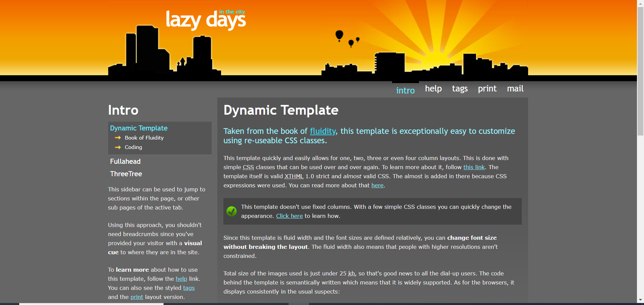Open the mail tab
Image resolution: width=644 pixels, height=305 pixels.
[515, 88]
